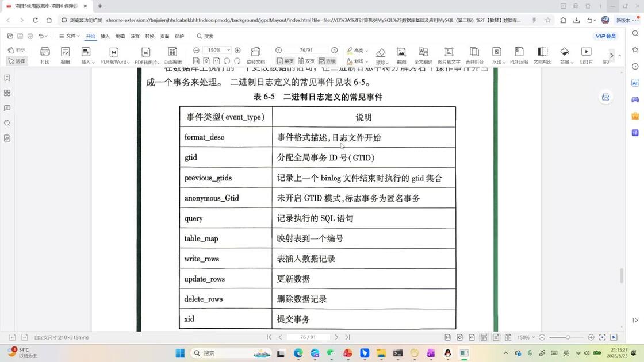The image size is (644, 362).
Task: Click the open file icon in quick toolbar
Action: [10, 36]
